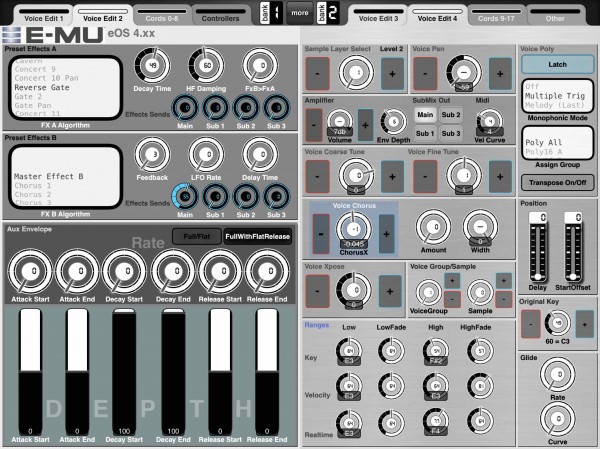Screen dimensions: 600x449
Task: Click the bank 1 selector
Action: pyautogui.click(x=271, y=13)
